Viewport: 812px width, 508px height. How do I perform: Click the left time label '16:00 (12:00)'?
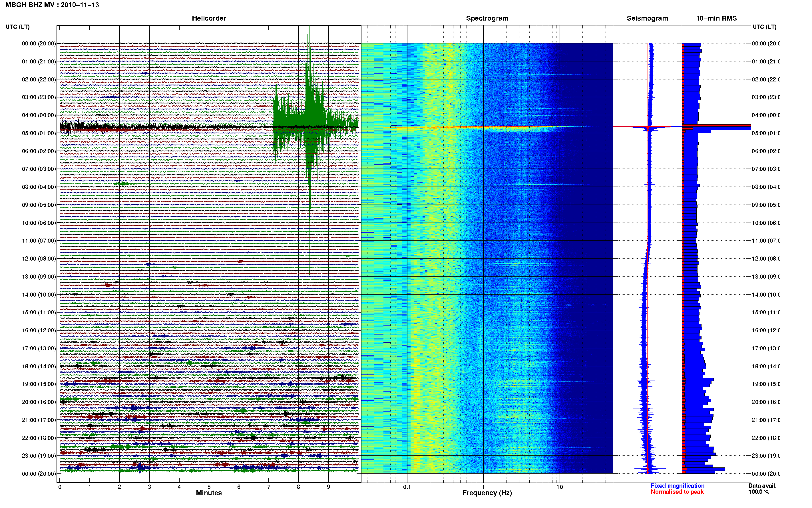pos(39,330)
